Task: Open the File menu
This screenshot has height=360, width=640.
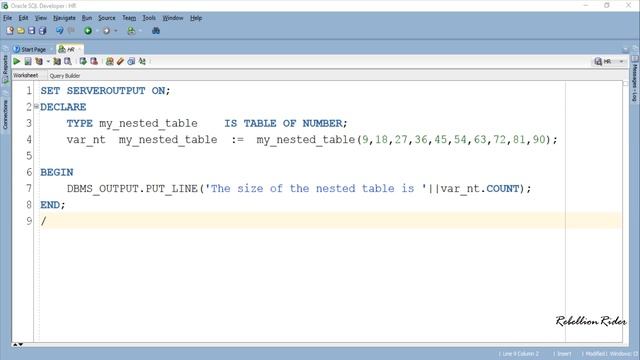Action: pyautogui.click(x=8, y=18)
